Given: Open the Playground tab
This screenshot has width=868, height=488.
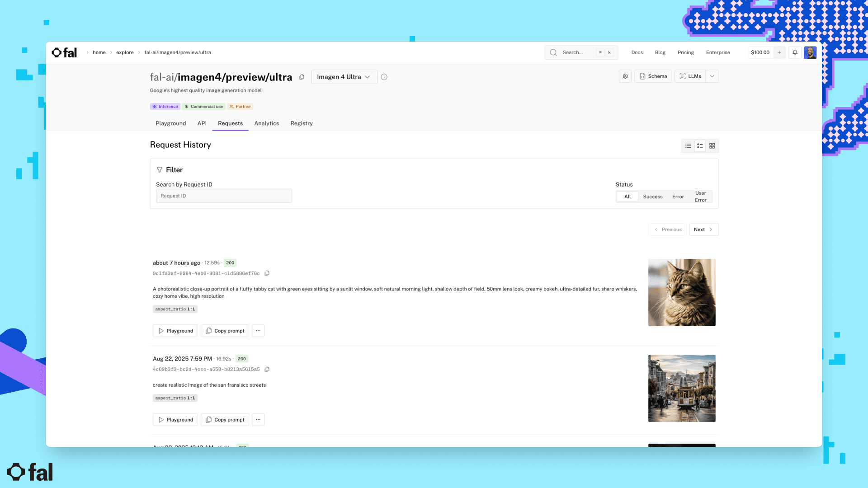Looking at the screenshot, I should [x=170, y=123].
